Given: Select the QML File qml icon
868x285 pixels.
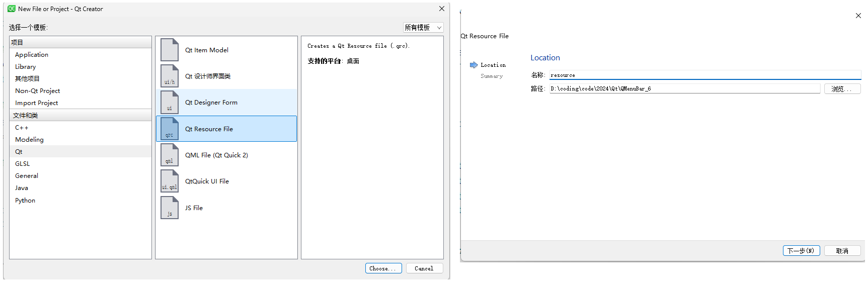Looking at the screenshot, I should (x=170, y=155).
